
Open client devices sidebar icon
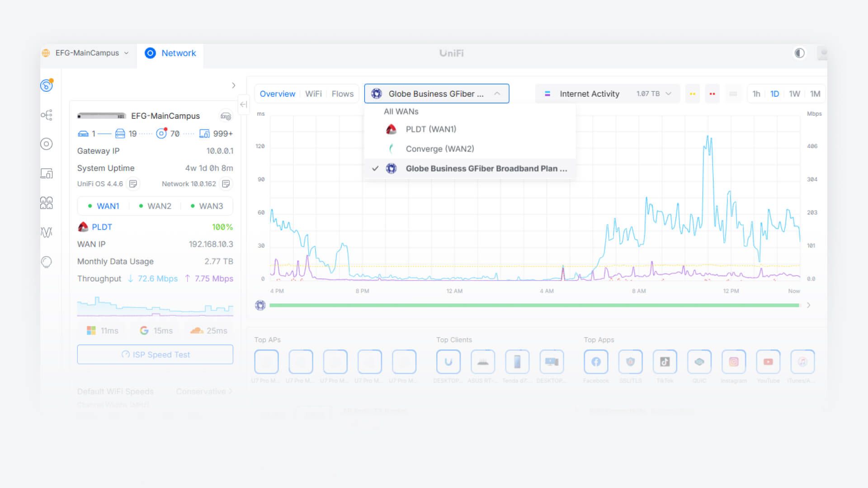pyautogui.click(x=47, y=174)
